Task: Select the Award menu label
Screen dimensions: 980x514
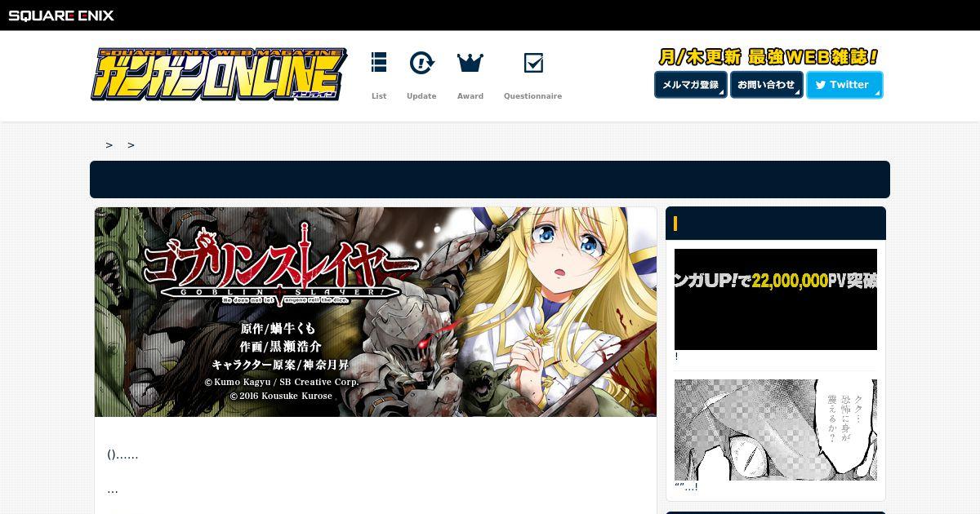Action: (x=470, y=96)
